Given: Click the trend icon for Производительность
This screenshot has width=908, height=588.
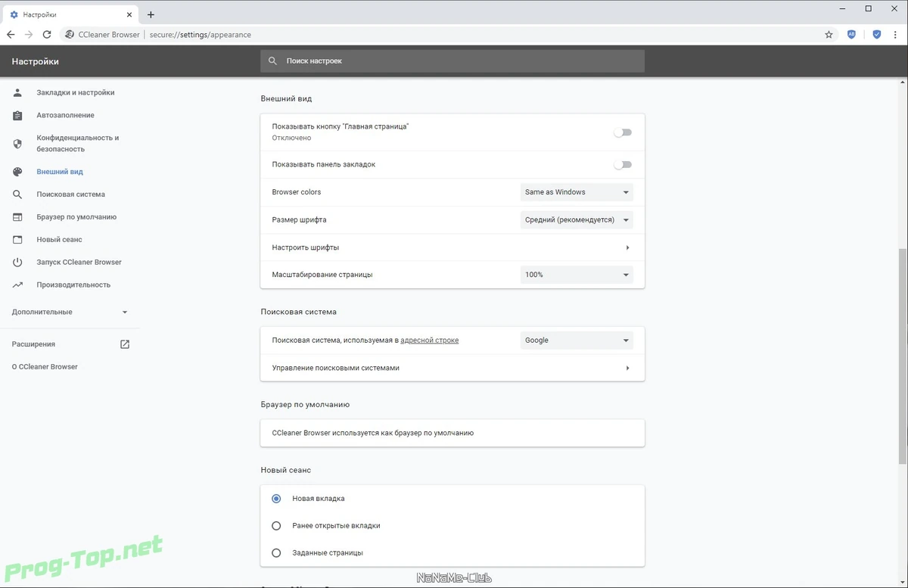Looking at the screenshot, I should click(x=18, y=285).
